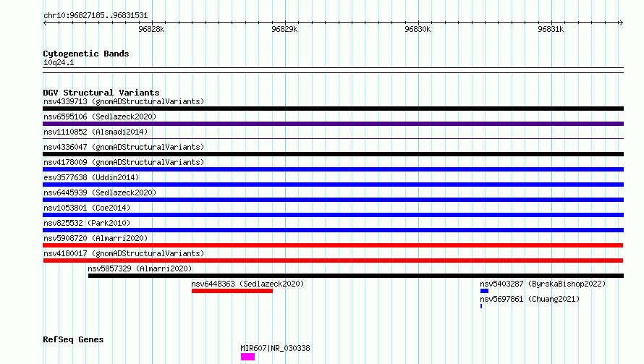The image size is (644, 364).
Task: Click the 96829k ruler label
Action: point(284,29)
